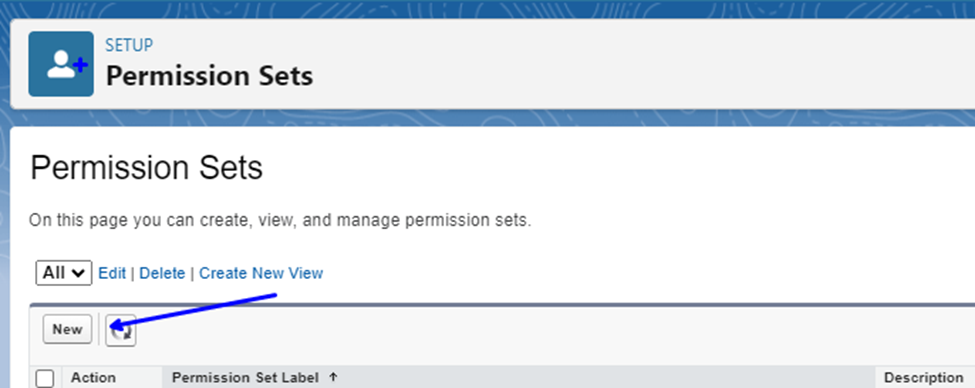This screenshot has width=975, height=388.
Task: Click the Permission Sets user-plus setup icon
Action: tap(61, 64)
